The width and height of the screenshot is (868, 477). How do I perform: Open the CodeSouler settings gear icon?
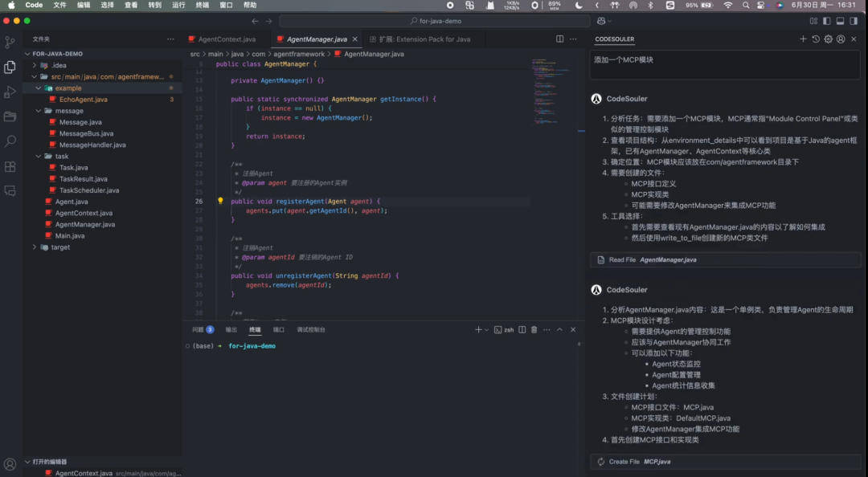(x=828, y=39)
